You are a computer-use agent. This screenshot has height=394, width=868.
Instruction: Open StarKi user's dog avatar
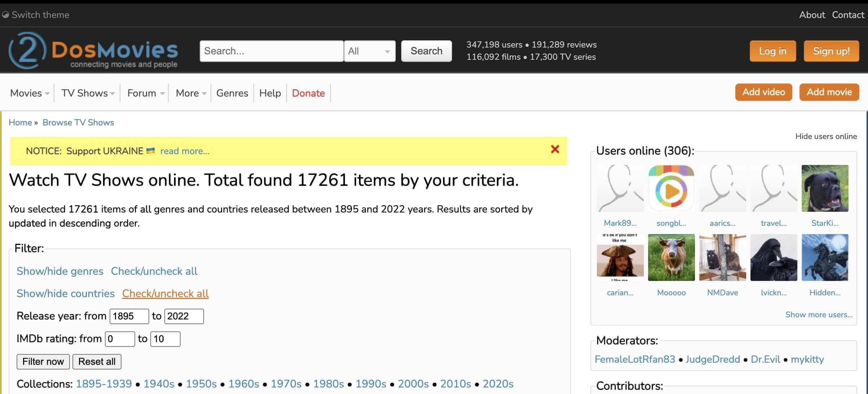(x=825, y=188)
